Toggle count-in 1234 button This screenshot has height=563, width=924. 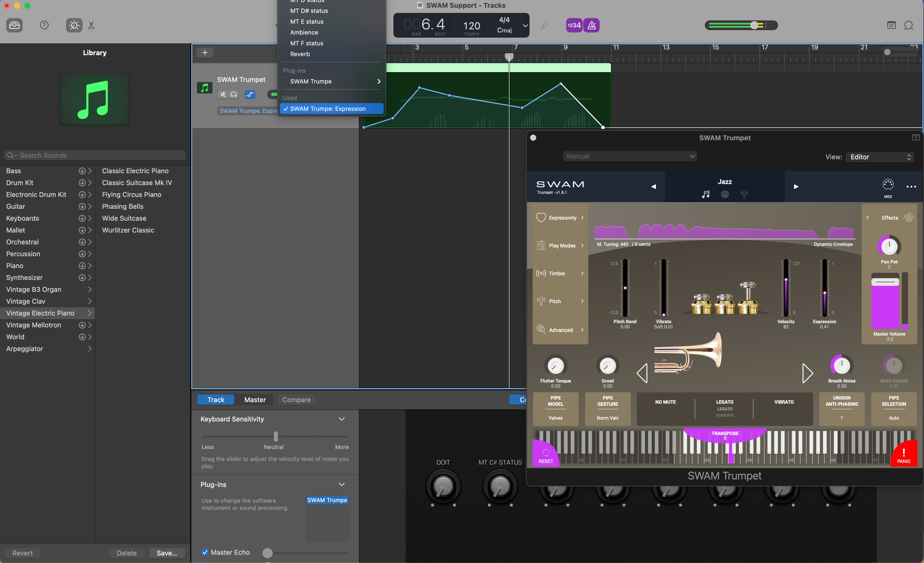point(574,25)
